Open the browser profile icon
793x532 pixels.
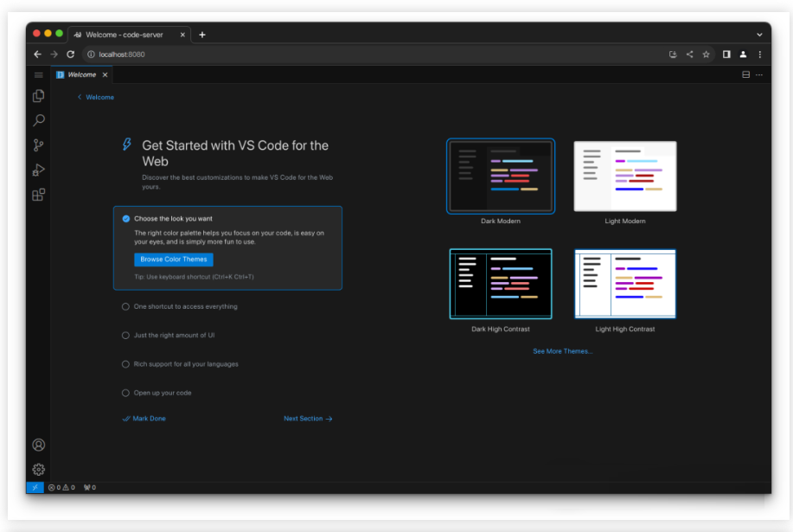tap(743, 54)
